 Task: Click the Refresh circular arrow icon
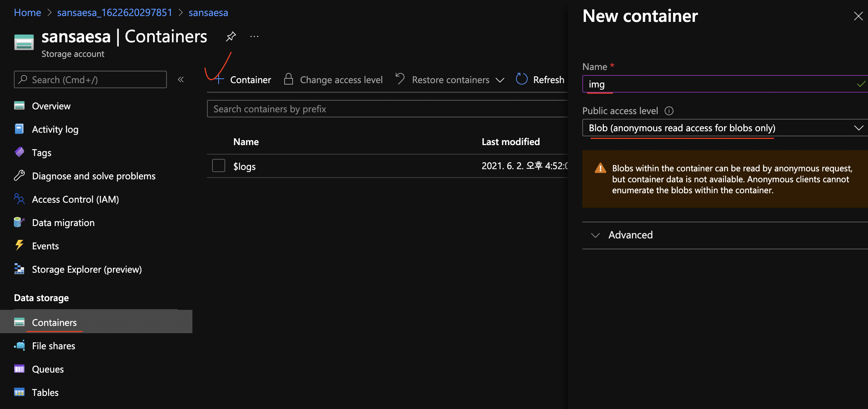521,79
